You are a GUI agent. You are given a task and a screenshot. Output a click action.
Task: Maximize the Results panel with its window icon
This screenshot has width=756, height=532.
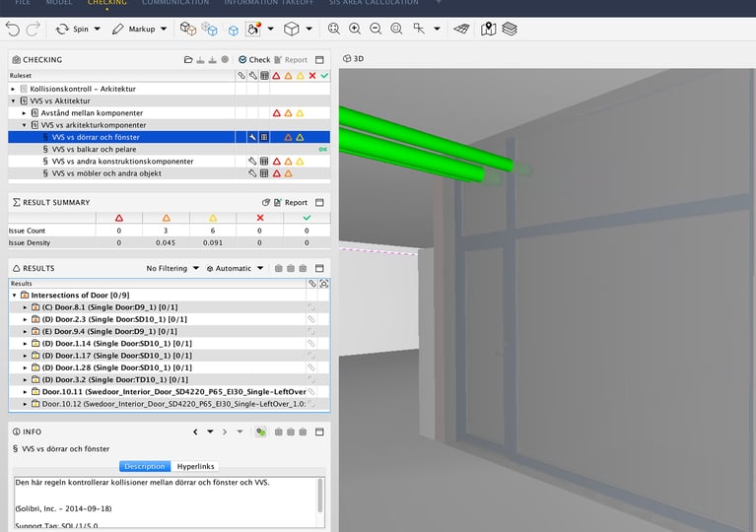319,268
